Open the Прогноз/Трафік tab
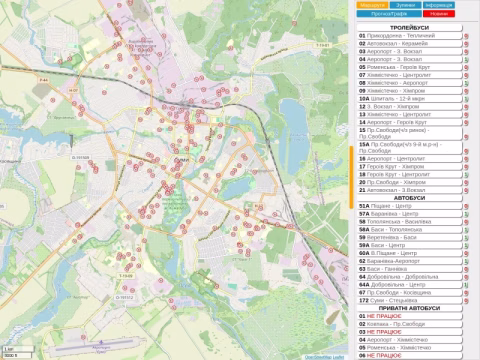The image size is (480, 360). point(389,14)
